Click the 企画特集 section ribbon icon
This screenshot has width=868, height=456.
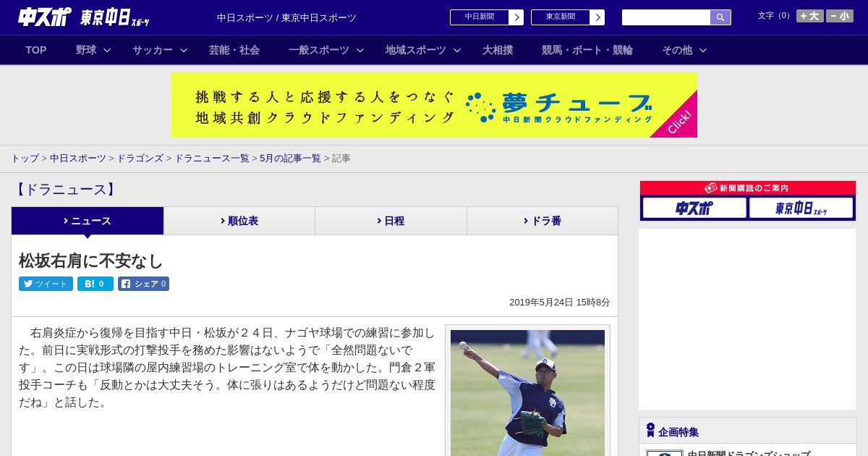pyautogui.click(x=650, y=430)
